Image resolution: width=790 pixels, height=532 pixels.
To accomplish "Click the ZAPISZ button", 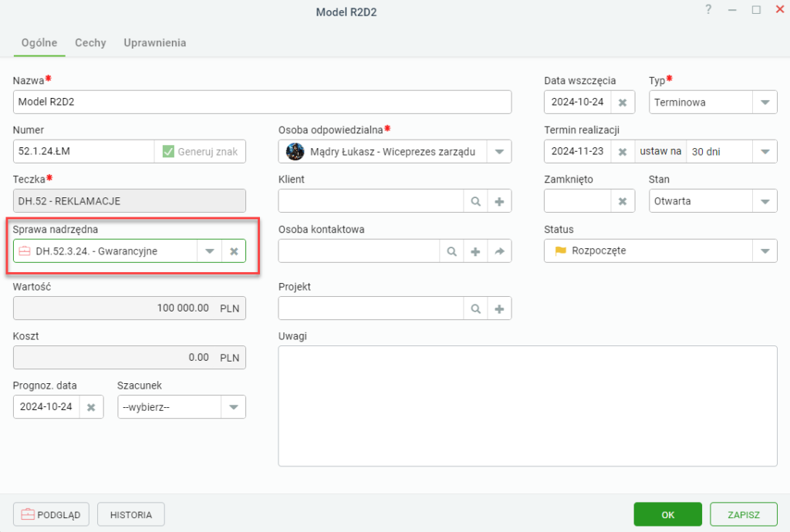I will [744, 514].
